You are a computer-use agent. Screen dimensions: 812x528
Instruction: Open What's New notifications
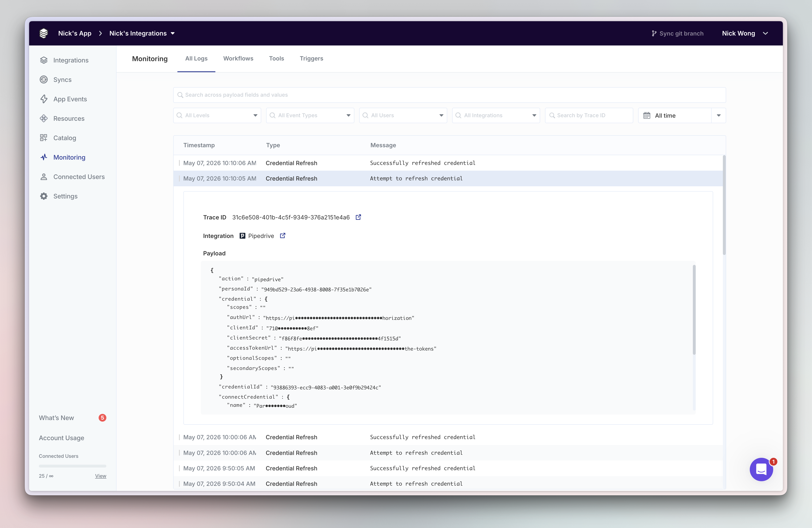[72, 418]
